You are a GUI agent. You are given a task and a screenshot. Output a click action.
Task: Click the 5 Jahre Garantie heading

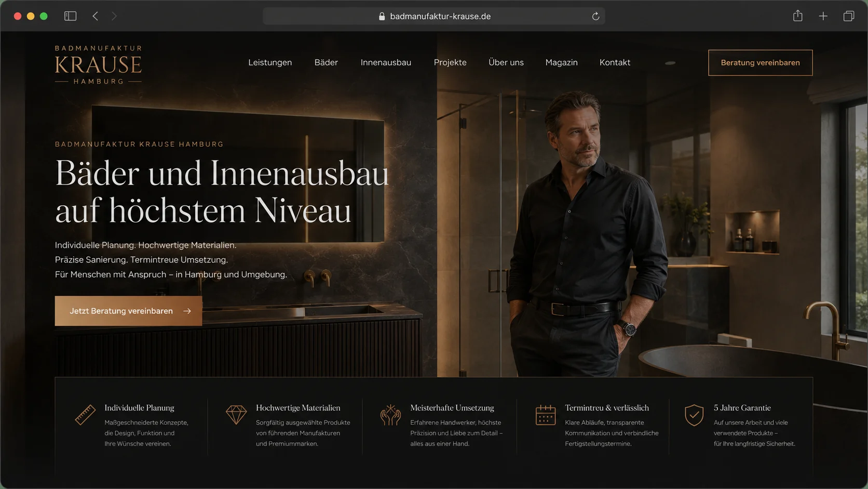pos(742,408)
